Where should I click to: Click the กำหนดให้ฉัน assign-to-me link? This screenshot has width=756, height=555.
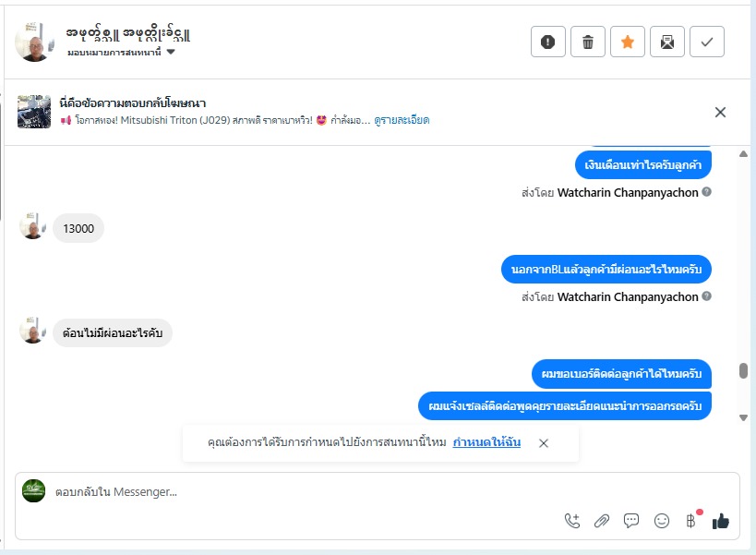(486, 442)
